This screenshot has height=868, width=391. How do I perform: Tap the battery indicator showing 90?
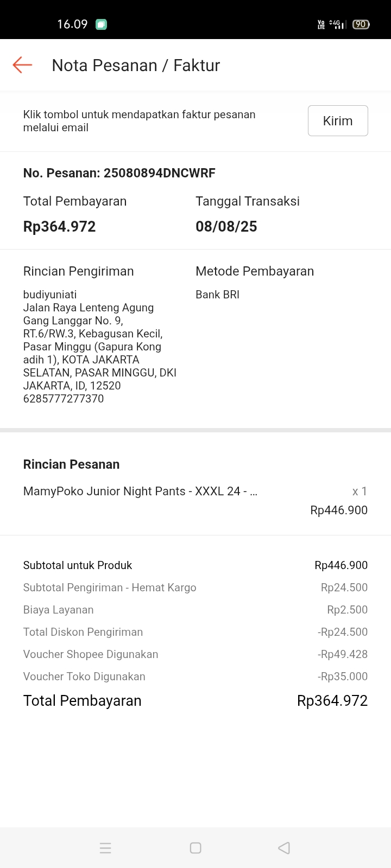coord(361,24)
